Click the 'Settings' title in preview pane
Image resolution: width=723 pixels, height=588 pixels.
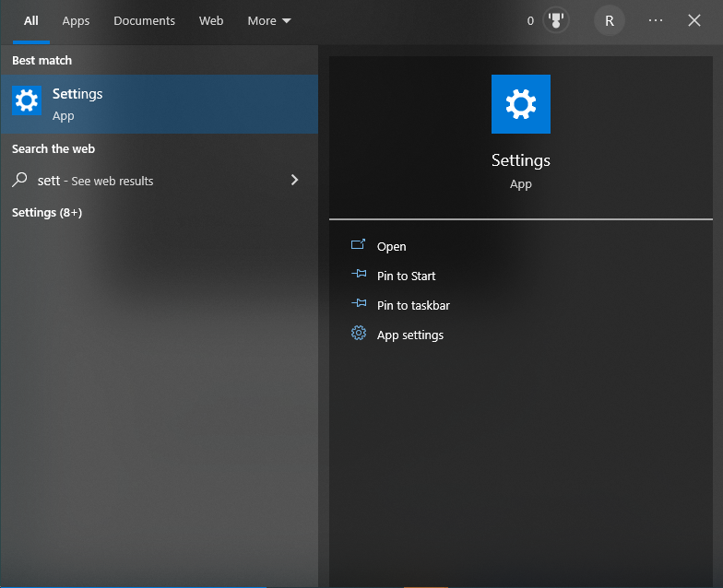pyautogui.click(x=520, y=160)
